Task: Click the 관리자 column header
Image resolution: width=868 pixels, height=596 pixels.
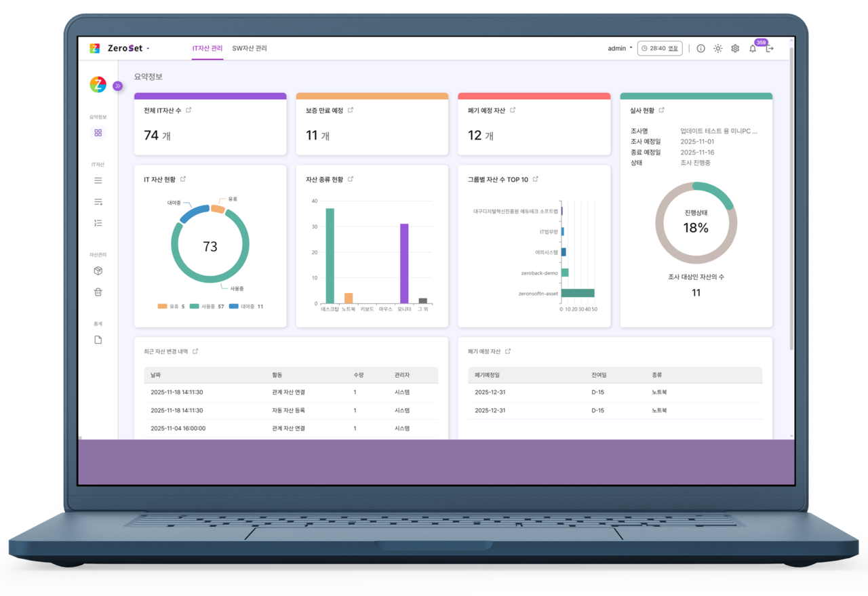Action: [x=402, y=375]
